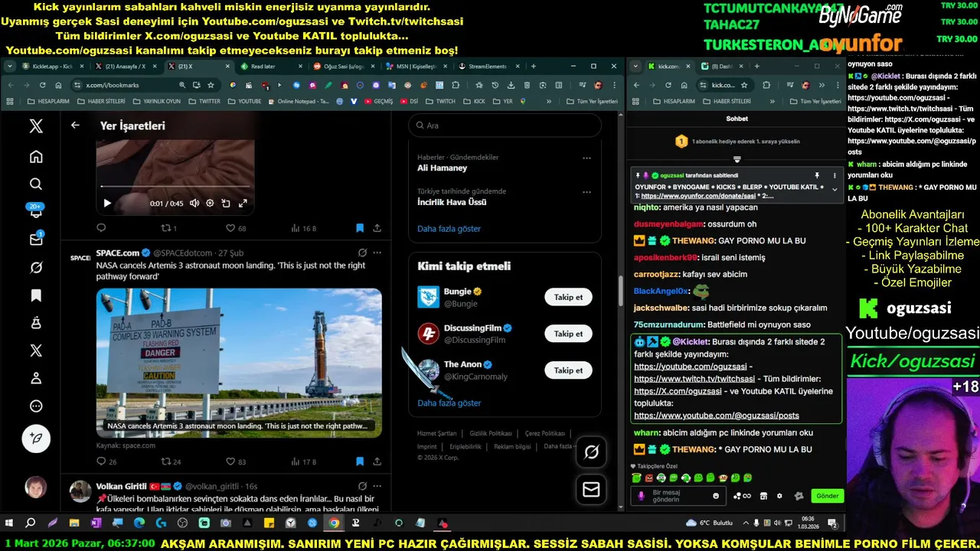Screen dimensions: 980x551
Task: Repost the SPACE.com post with 24 reposts
Action: 171,461
